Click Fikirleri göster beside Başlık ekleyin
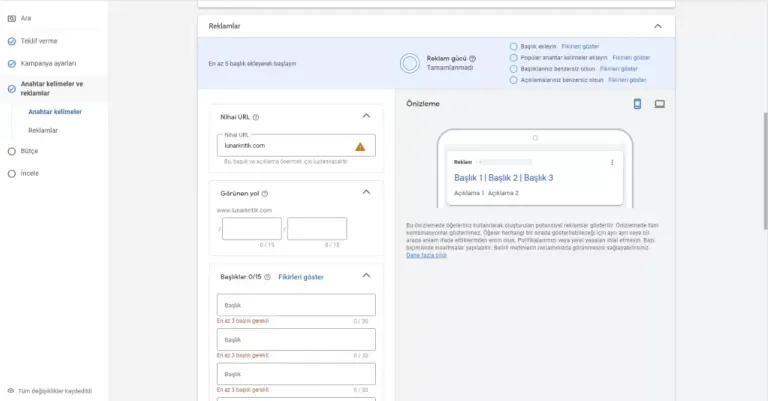This screenshot has width=768, height=401. [x=580, y=47]
